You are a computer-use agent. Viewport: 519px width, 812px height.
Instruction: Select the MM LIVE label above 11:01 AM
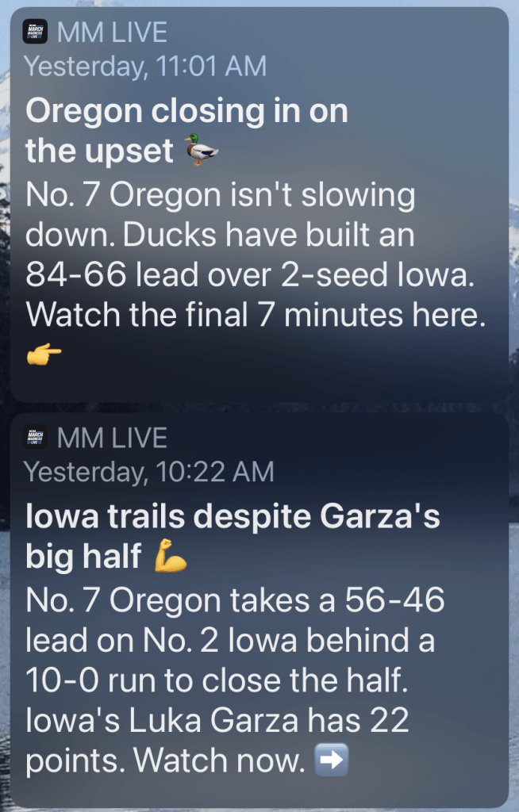[112, 33]
